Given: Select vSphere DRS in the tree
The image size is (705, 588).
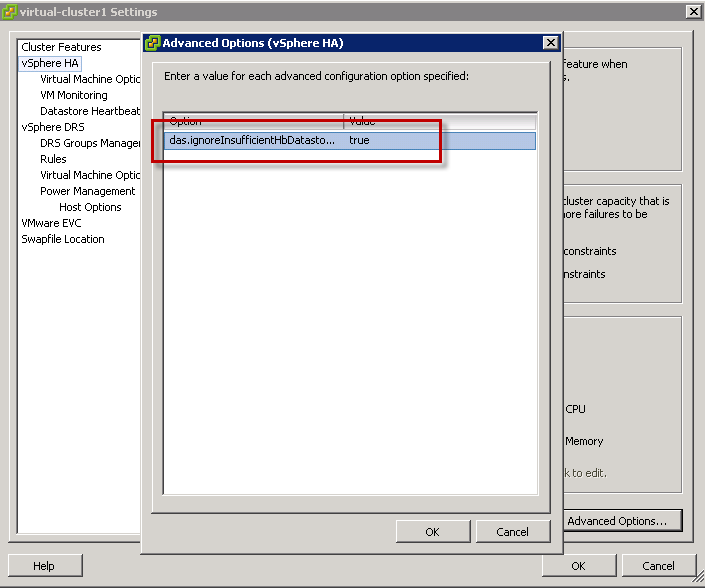Looking at the screenshot, I should [x=53, y=127].
